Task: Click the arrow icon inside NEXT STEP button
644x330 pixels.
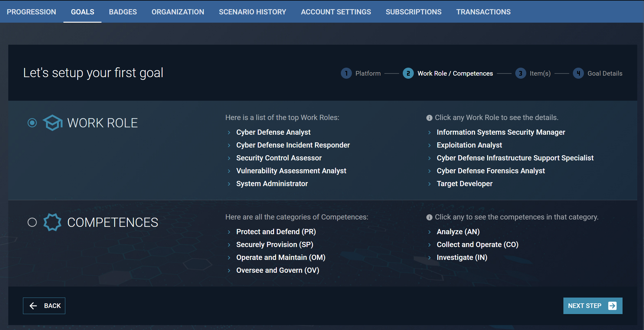Action: point(612,306)
